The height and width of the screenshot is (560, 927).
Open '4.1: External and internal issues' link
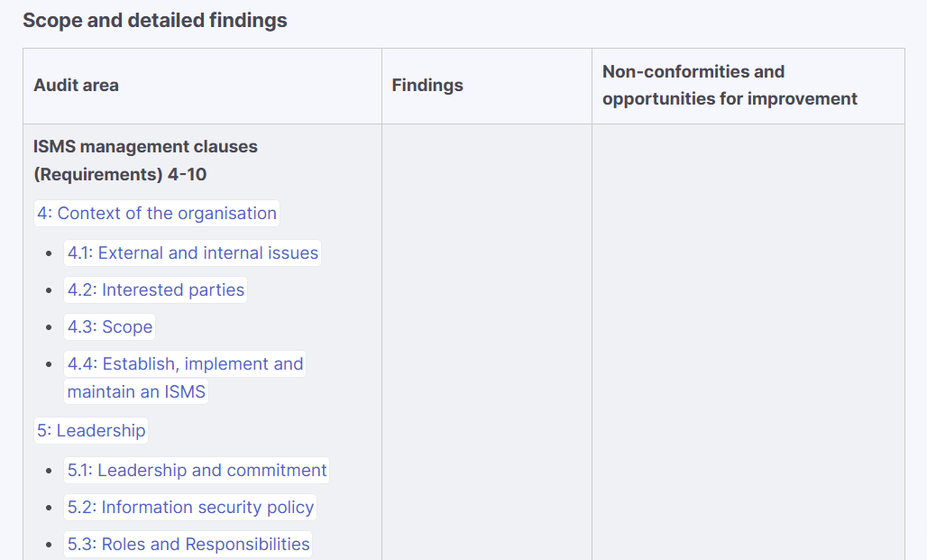192,253
